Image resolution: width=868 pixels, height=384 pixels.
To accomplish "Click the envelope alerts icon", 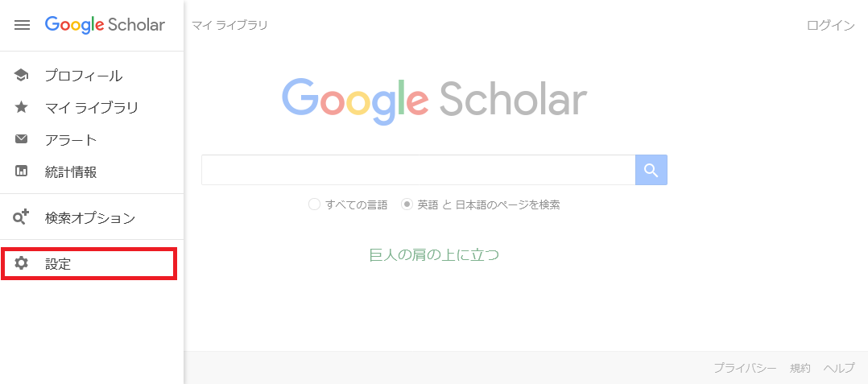I will click(21, 139).
